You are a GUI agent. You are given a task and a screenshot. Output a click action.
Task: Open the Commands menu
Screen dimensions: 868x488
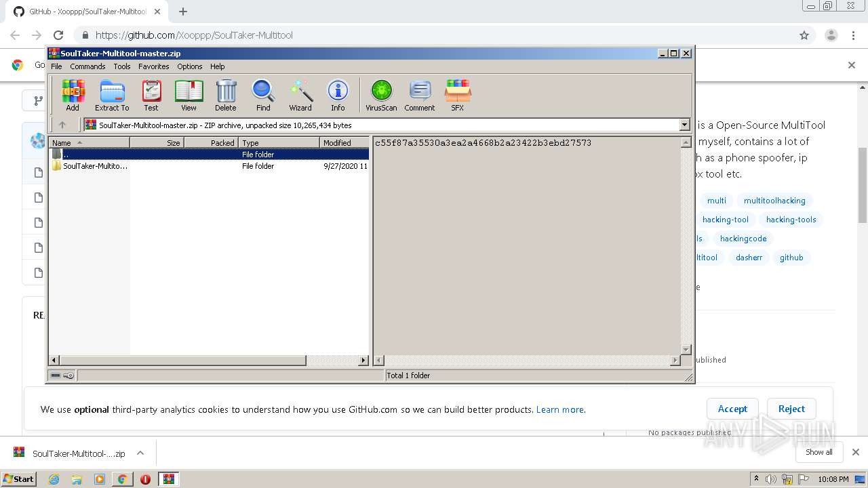(x=87, y=66)
